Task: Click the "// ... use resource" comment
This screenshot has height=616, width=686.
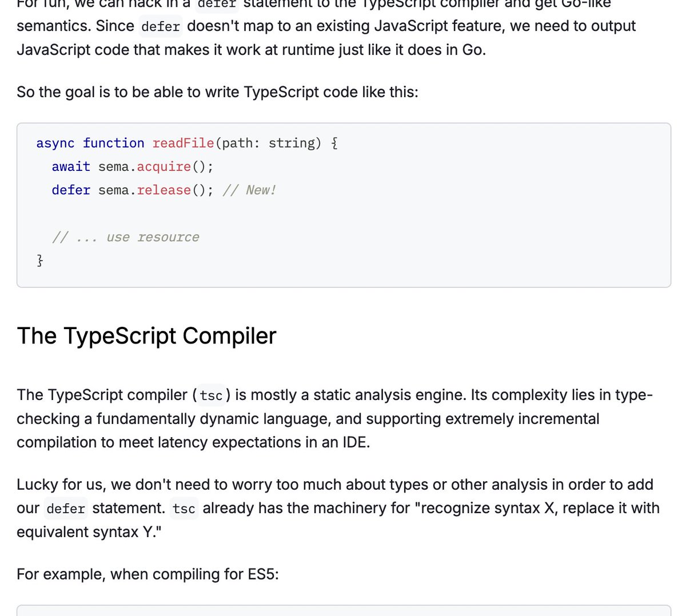Action: (x=125, y=237)
